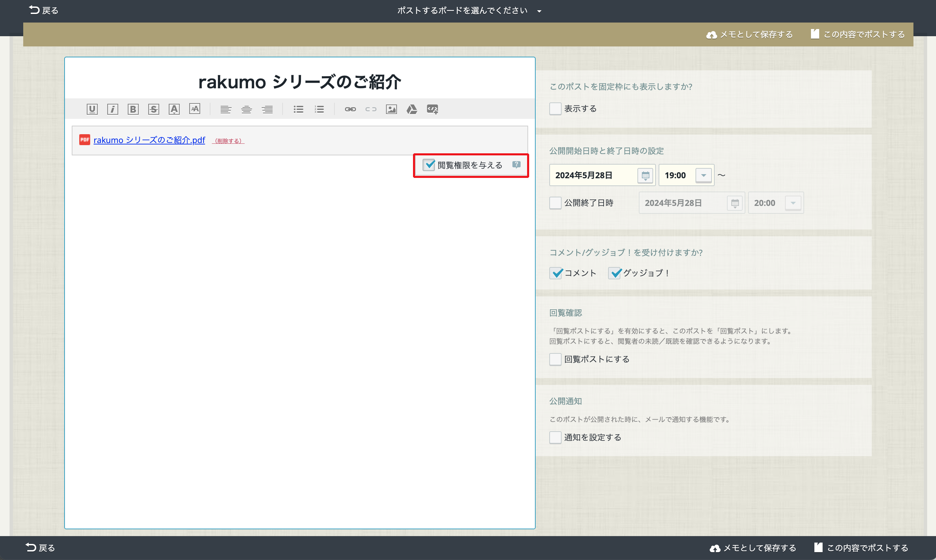Apply strikethrough formatting

pos(154,109)
